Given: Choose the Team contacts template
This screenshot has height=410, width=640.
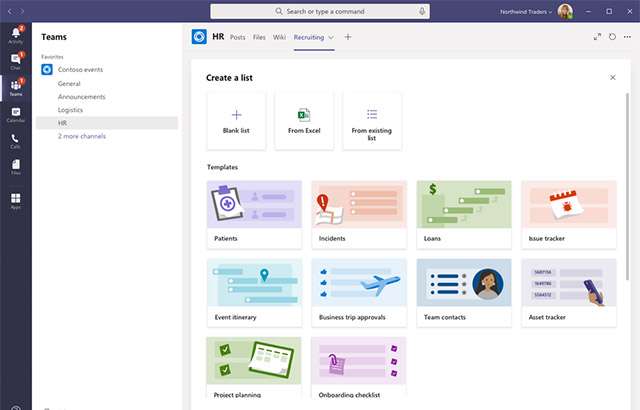Looking at the screenshot, I should click(x=464, y=293).
